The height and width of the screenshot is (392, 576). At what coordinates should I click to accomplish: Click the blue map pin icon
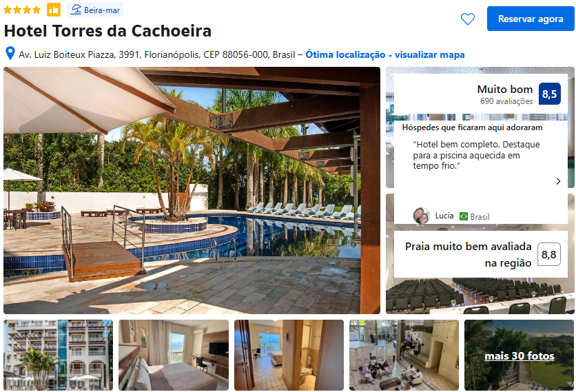pos(10,54)
